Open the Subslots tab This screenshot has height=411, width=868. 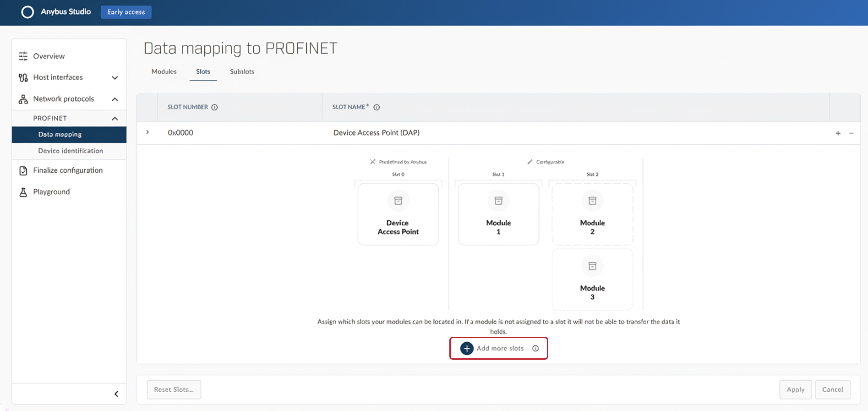[x=242, y=72]
